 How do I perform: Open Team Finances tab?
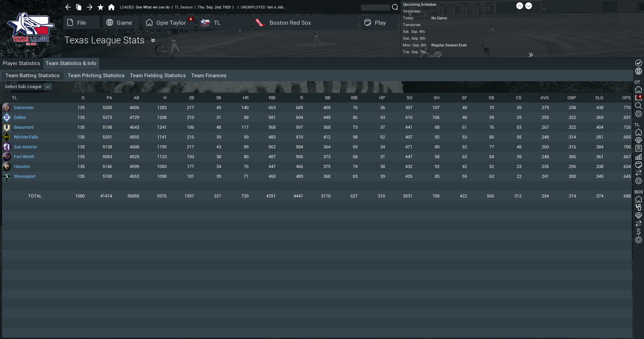pos(209,76)
